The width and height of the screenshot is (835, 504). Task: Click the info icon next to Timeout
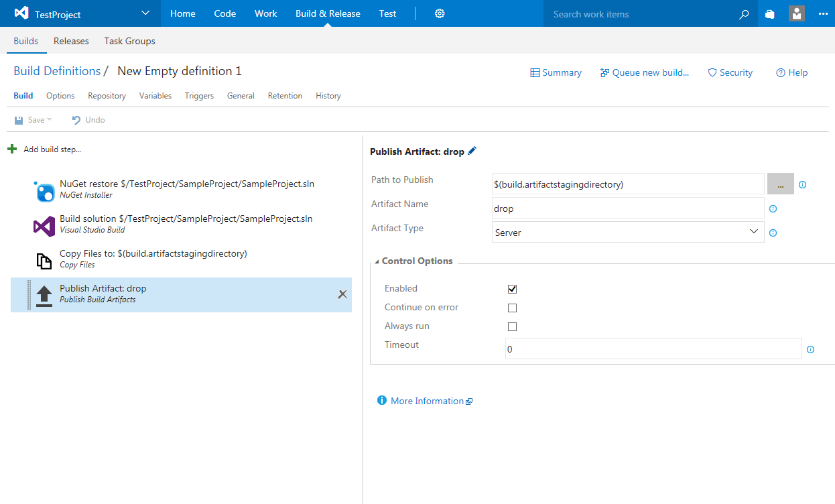tap(810, 349)
